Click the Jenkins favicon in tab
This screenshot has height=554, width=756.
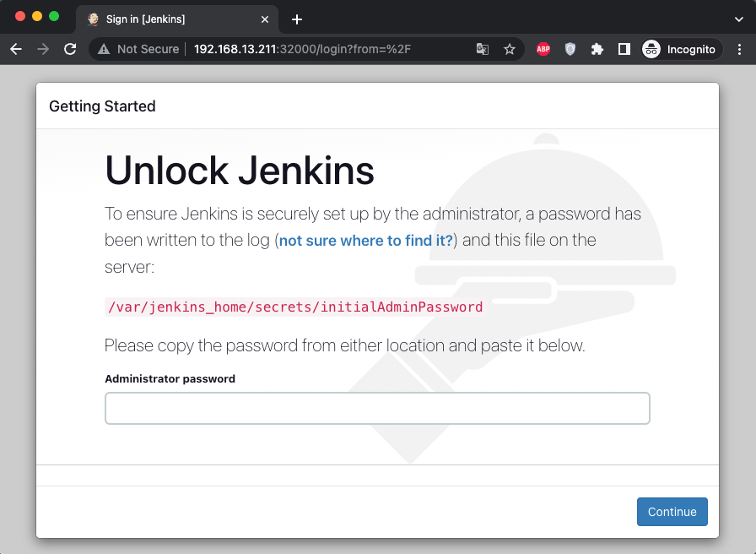coord(93,19)
